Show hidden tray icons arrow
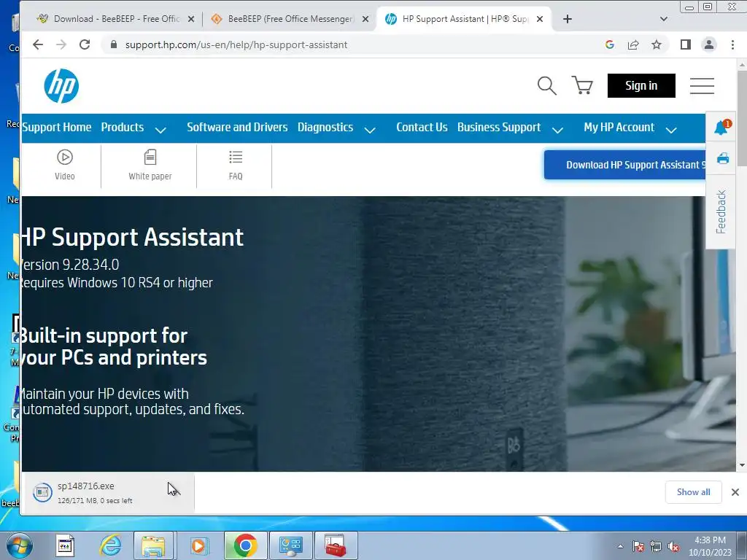 click(620, 547)
